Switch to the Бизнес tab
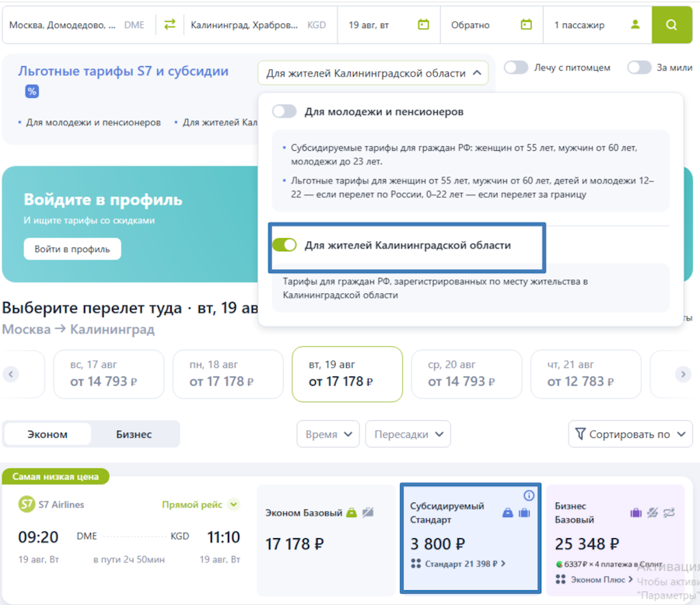The image size is (700, 605). tap(134, 434)
